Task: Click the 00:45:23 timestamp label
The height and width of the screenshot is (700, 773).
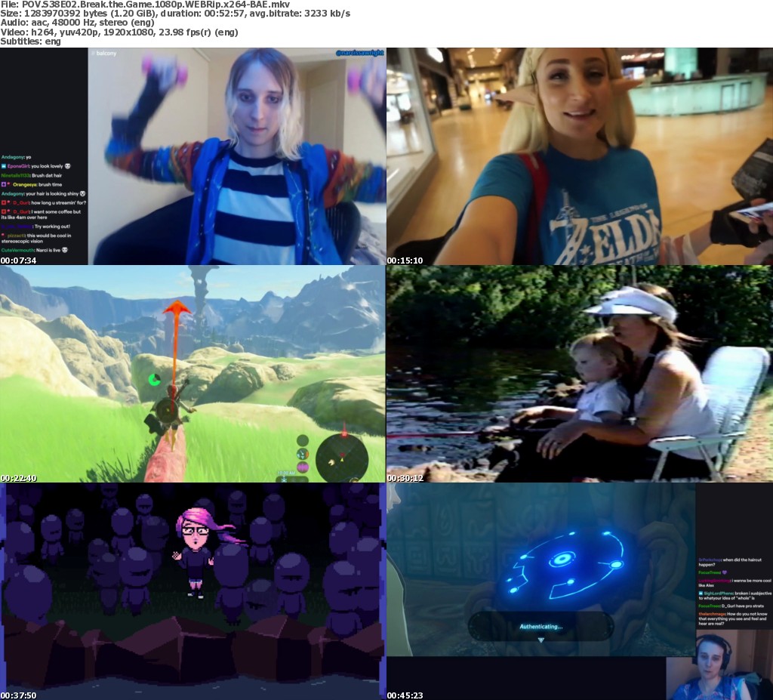Action: 405,695
